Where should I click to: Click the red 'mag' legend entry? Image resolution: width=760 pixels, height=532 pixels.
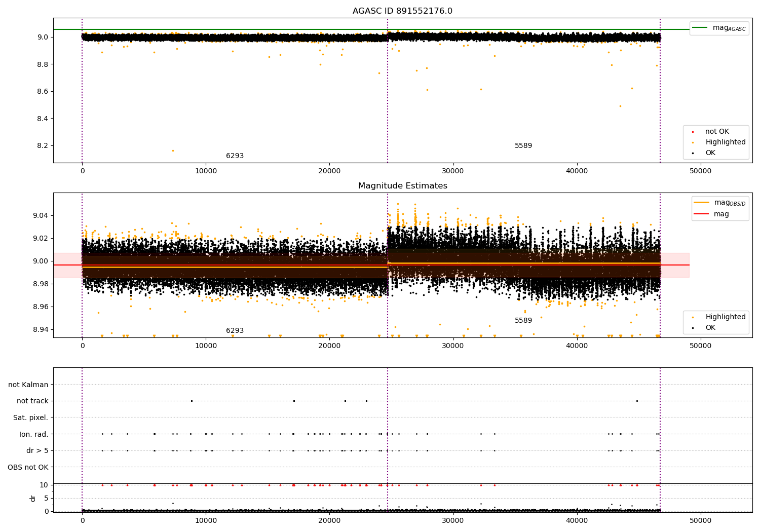721,214
